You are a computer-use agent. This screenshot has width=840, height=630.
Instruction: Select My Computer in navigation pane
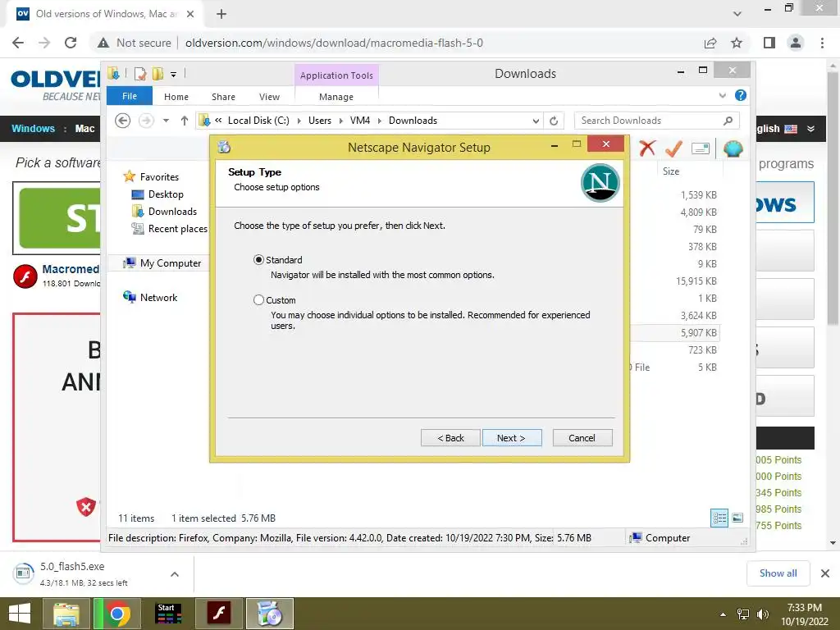coord(171,263)
